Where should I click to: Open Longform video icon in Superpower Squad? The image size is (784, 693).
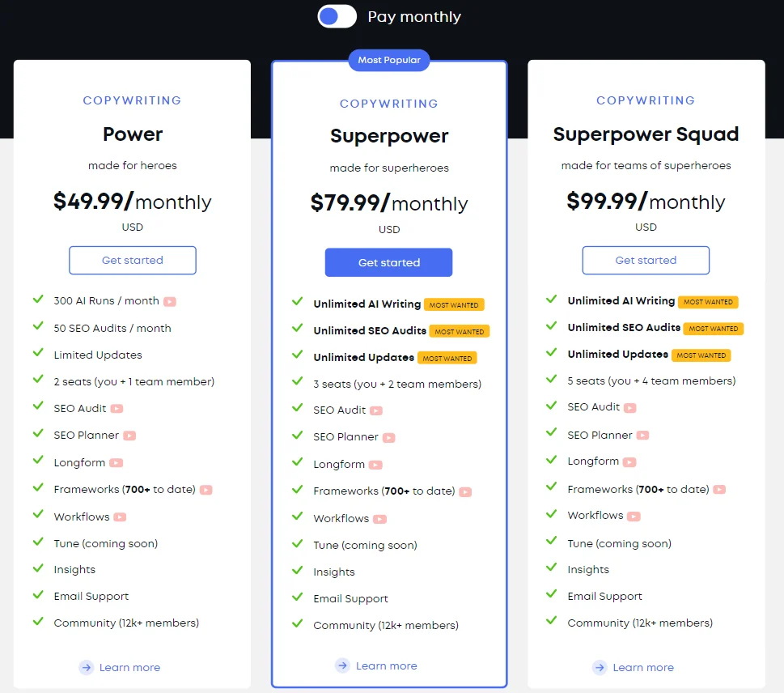pos(630,461)
